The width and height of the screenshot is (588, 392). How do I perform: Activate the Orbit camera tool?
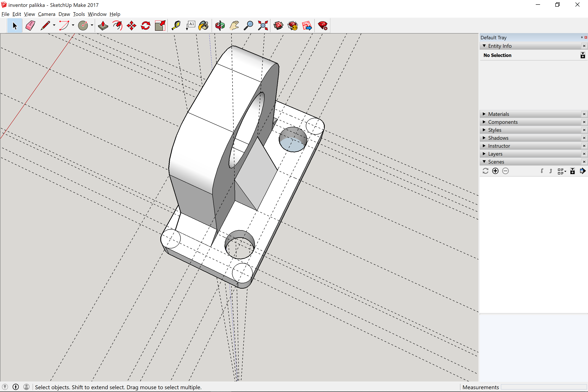pyautogui.click(x=220, y=26)
